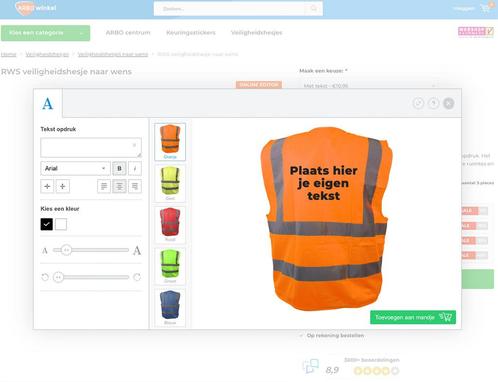498x382 pixels.
Task: Open the 'Met tekst' choice dropdown
Action: point(369,86)
